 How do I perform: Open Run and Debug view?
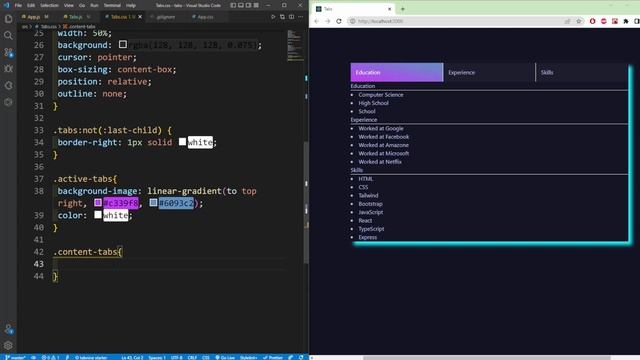click(8, 69)
